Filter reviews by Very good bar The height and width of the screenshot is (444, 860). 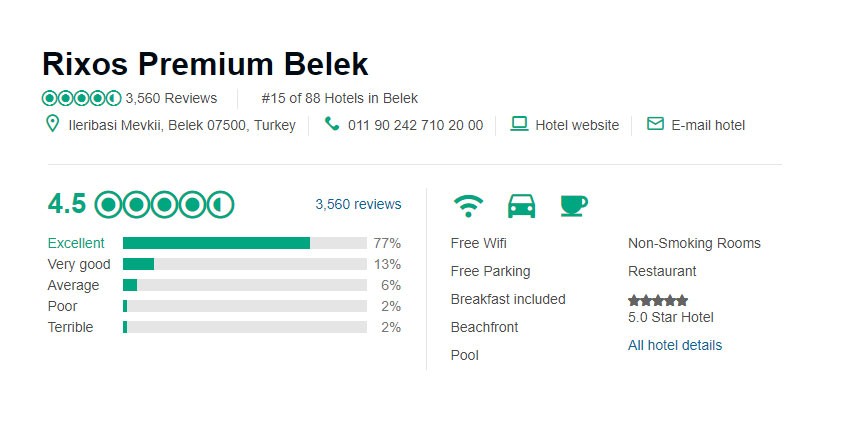(x=244, y=264)
